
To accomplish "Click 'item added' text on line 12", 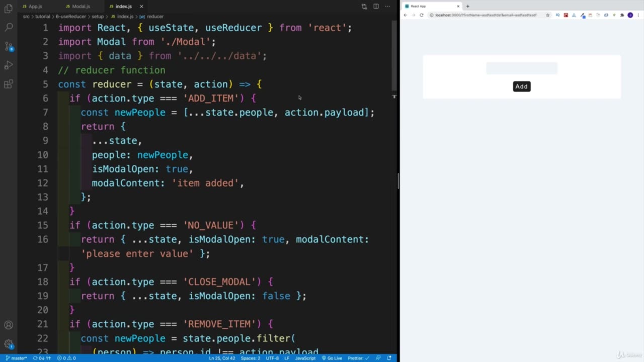I will [x=205, y=183].
